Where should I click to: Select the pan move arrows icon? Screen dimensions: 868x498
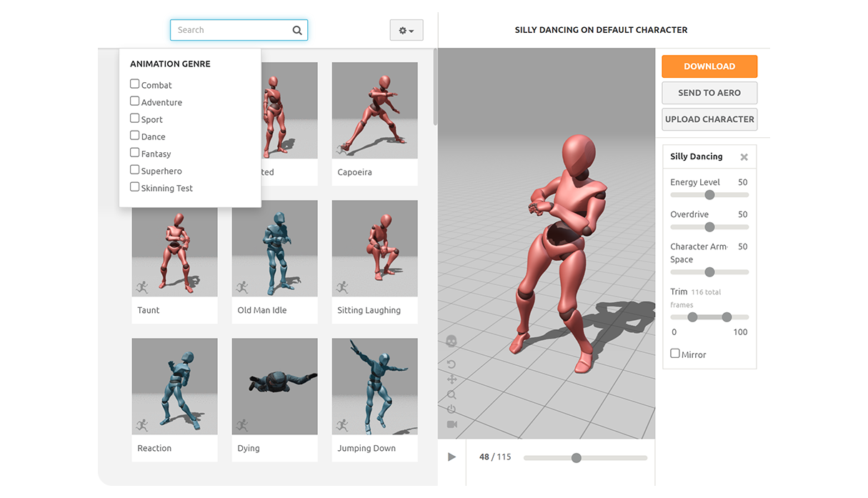click(452, 379)
